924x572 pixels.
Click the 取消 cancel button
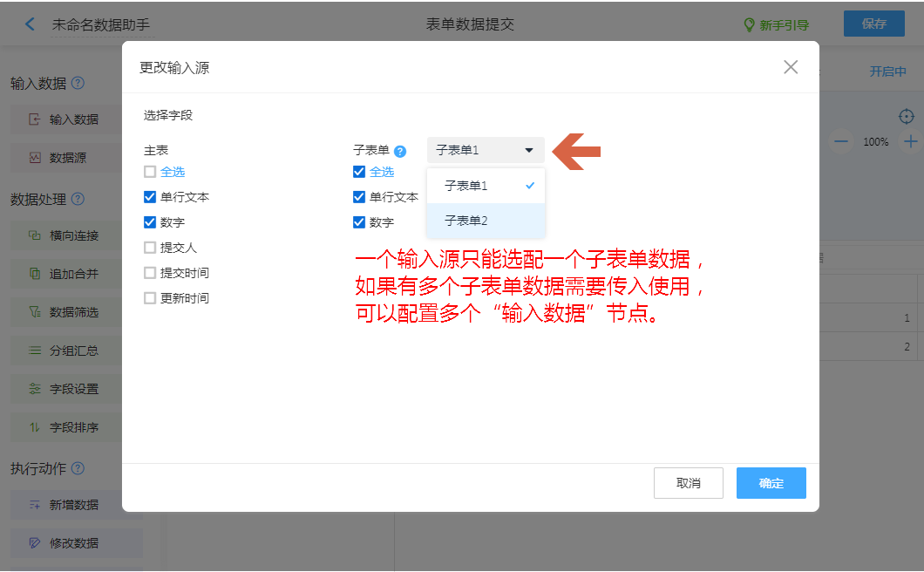coord(688,483)
